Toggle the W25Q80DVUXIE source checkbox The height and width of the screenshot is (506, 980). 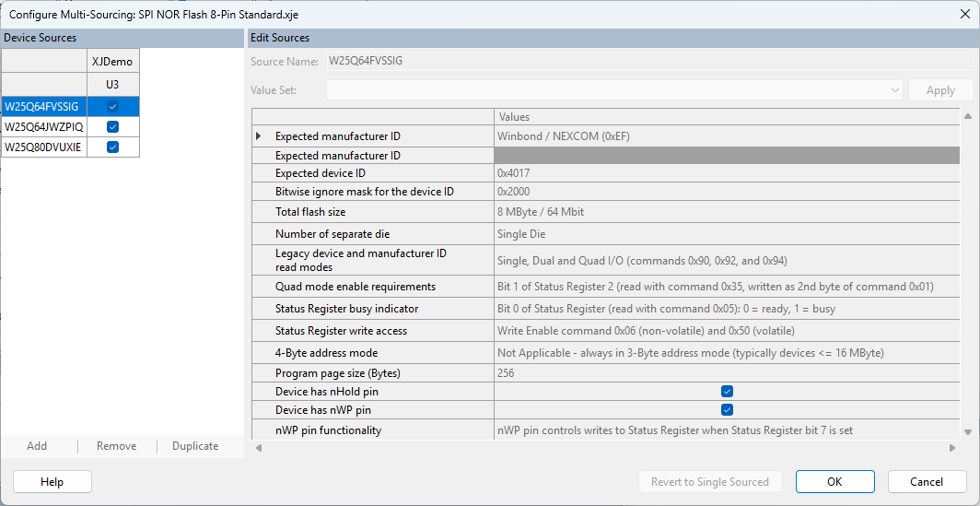pyautogui.click(x=113, y=147)
